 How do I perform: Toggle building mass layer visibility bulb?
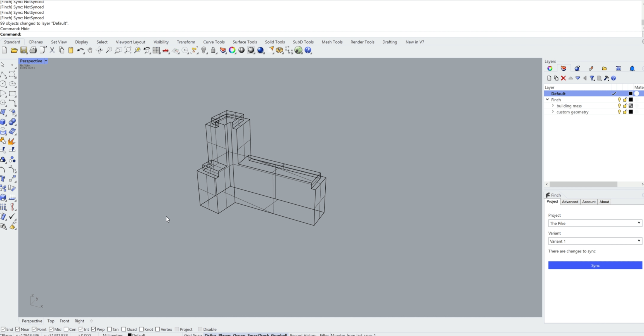click(619, 106)
